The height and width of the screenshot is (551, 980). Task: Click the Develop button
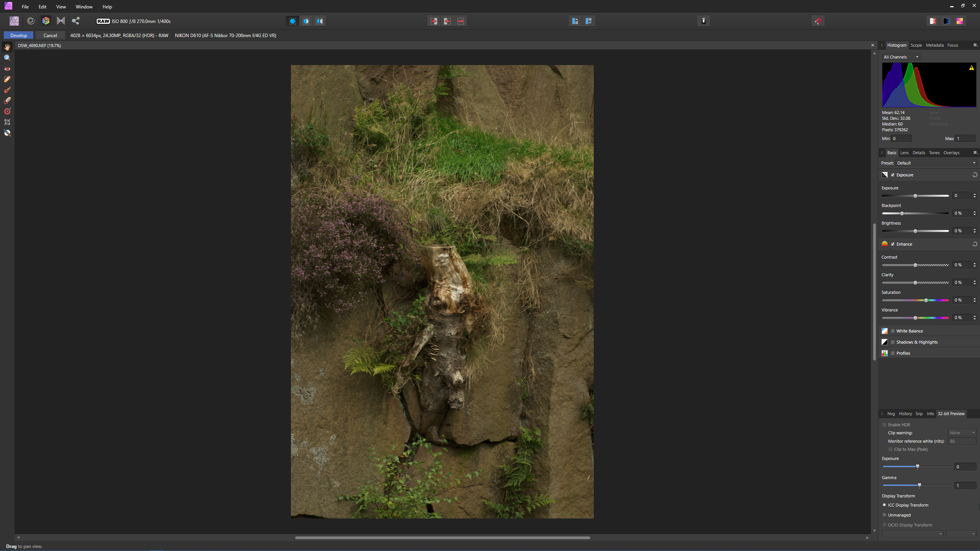coord(18,35)
